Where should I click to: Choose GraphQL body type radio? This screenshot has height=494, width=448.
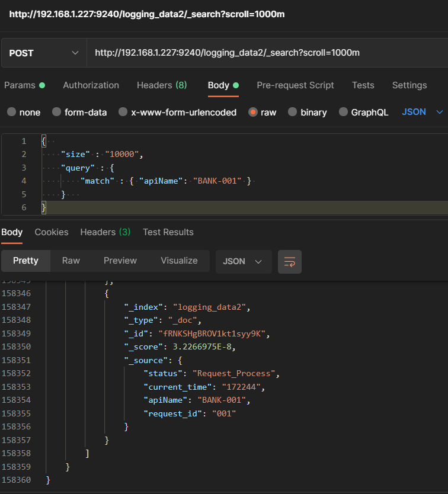point(344,112)
